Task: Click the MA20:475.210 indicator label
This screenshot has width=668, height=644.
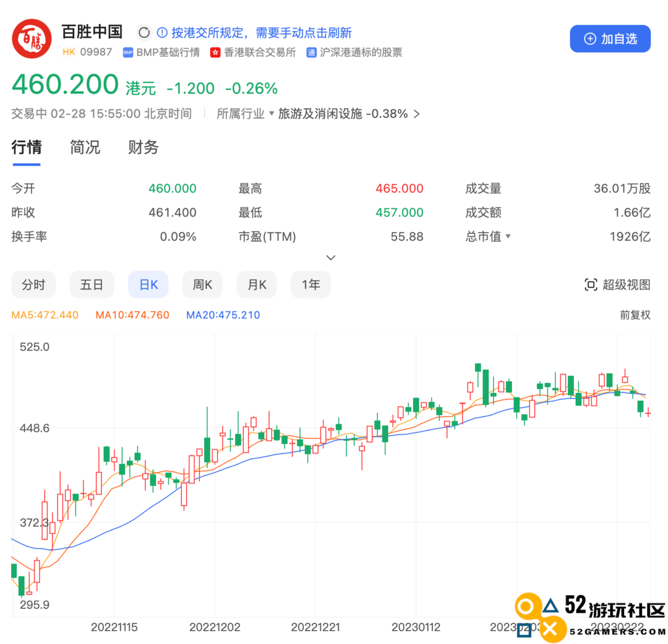Action: 223,315
